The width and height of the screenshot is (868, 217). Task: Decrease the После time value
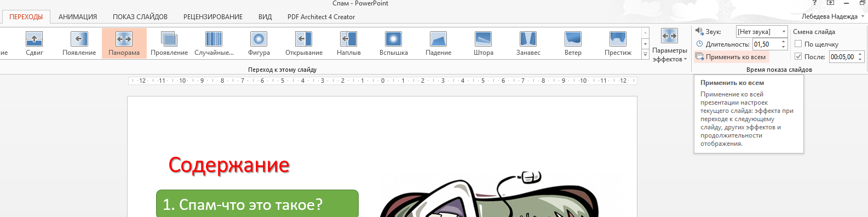[x=860, y=60]
